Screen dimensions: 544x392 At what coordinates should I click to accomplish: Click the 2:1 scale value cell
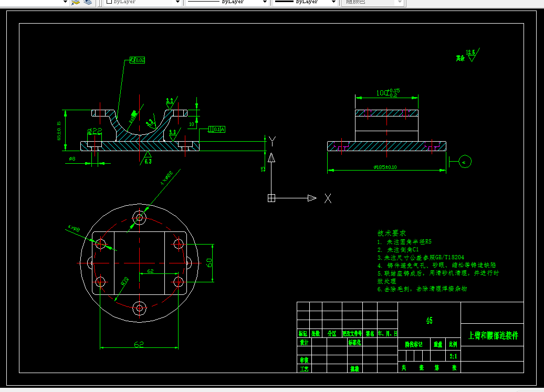(453, 356)
